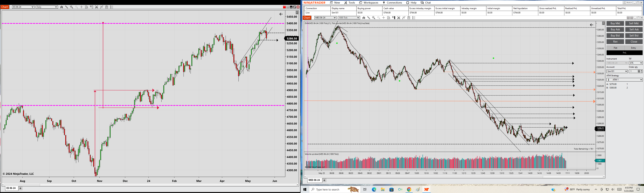Screen dimensions: 644x193
Task: Click the Rev button
Action: pyautogui.click(x=615, y=42)
